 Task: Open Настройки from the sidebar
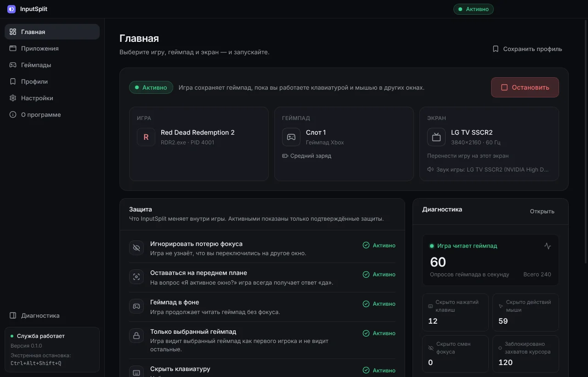(x=52, y=98)
